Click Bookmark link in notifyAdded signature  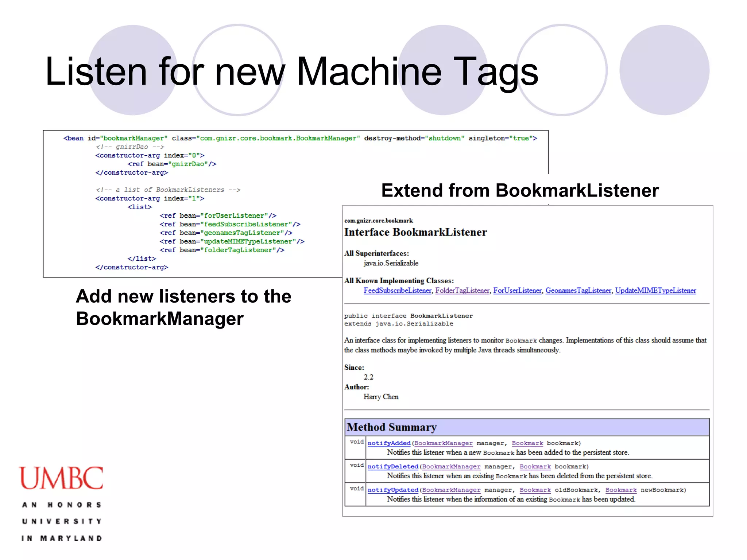click(527, 443)
